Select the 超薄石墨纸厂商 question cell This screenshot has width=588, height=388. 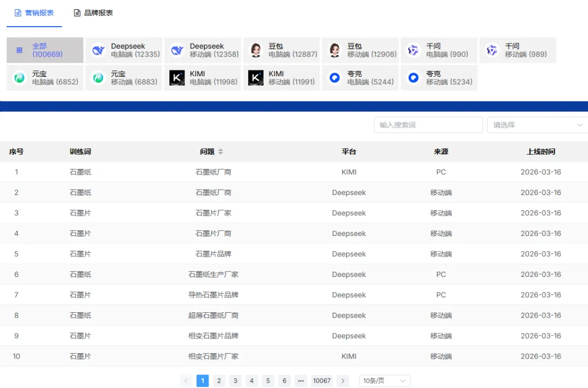[x=213, y=315]
